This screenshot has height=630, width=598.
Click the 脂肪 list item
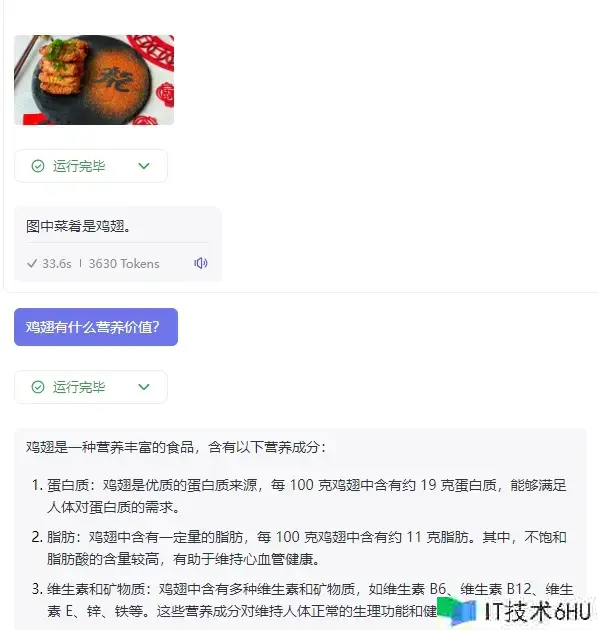pyautogui.click(x=299, y=548)
